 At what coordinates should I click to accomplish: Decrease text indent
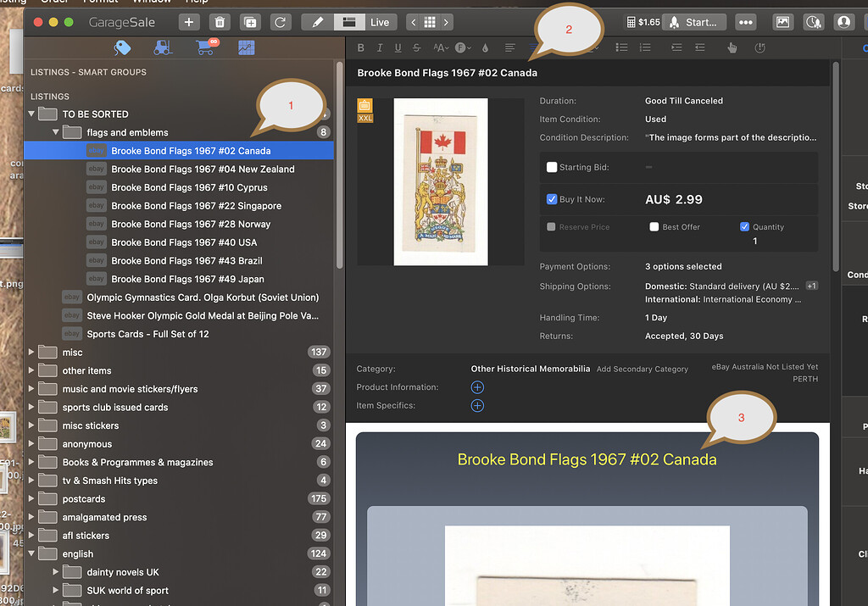pyautogui.click(x=699, y=48)
